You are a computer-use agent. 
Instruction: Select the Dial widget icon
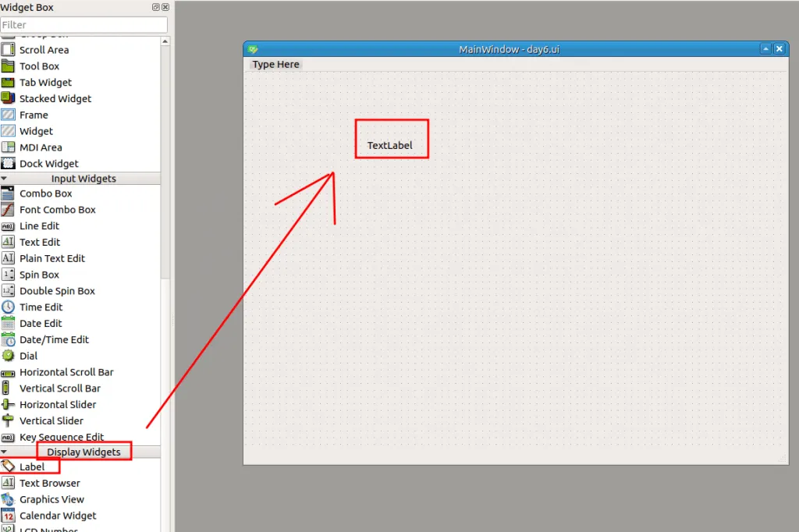click(x=8, y=356)
